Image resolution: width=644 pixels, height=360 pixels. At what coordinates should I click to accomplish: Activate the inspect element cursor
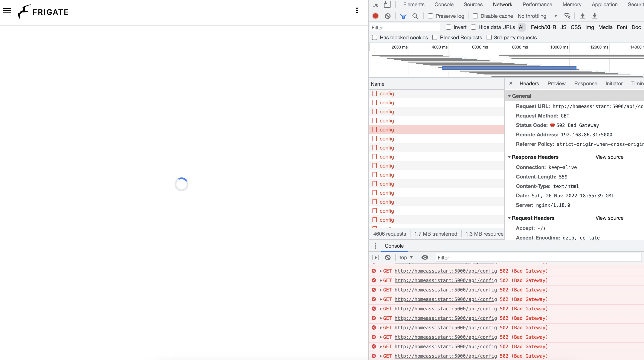click(375, 5)
